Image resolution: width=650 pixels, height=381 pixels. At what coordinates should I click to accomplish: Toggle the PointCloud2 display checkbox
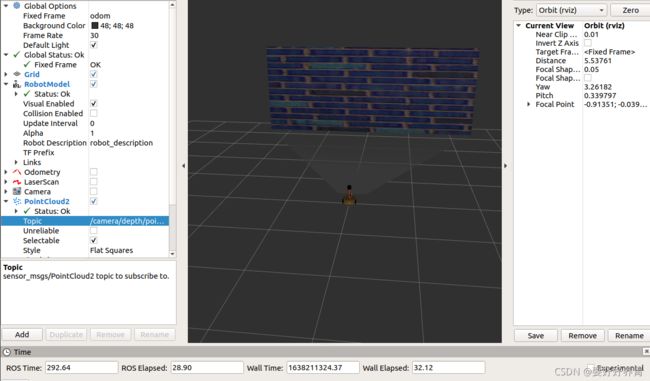pyautogui.click(x=94, y=201)
